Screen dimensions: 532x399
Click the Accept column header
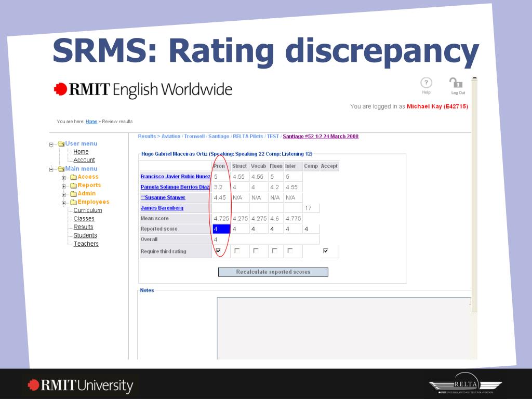[x=329, y=166]
